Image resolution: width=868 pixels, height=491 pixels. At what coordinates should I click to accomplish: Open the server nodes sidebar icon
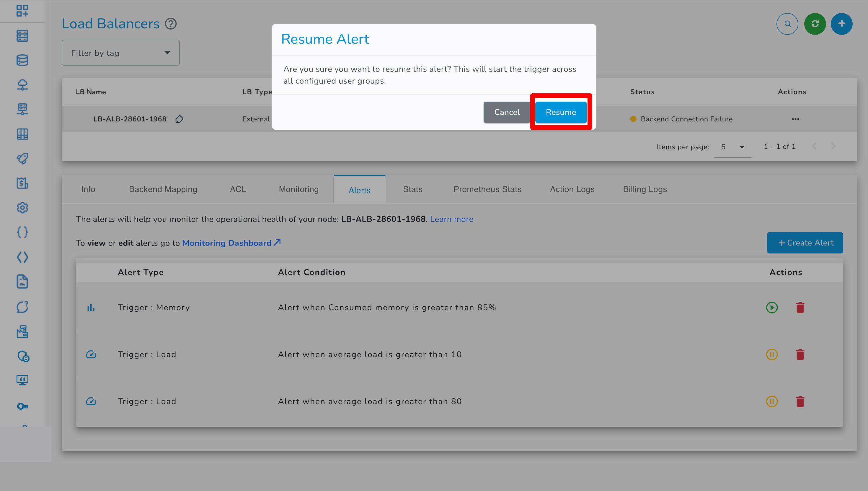(22, 36)
